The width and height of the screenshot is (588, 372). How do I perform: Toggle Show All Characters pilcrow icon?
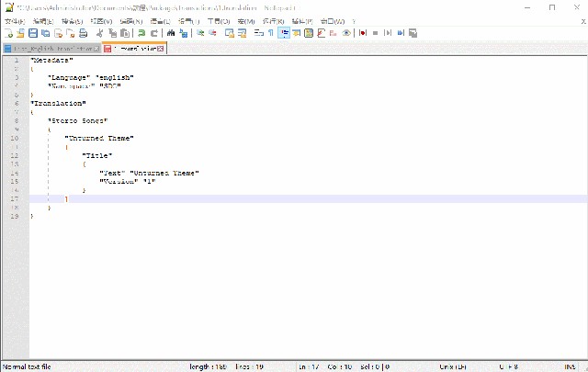[270, 33]
